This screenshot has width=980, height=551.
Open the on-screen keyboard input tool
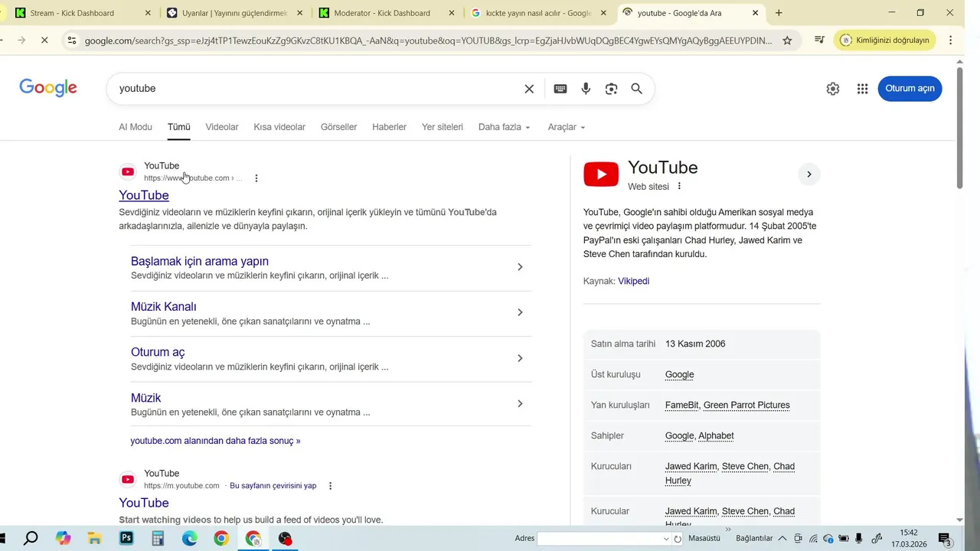coord(560,89)
